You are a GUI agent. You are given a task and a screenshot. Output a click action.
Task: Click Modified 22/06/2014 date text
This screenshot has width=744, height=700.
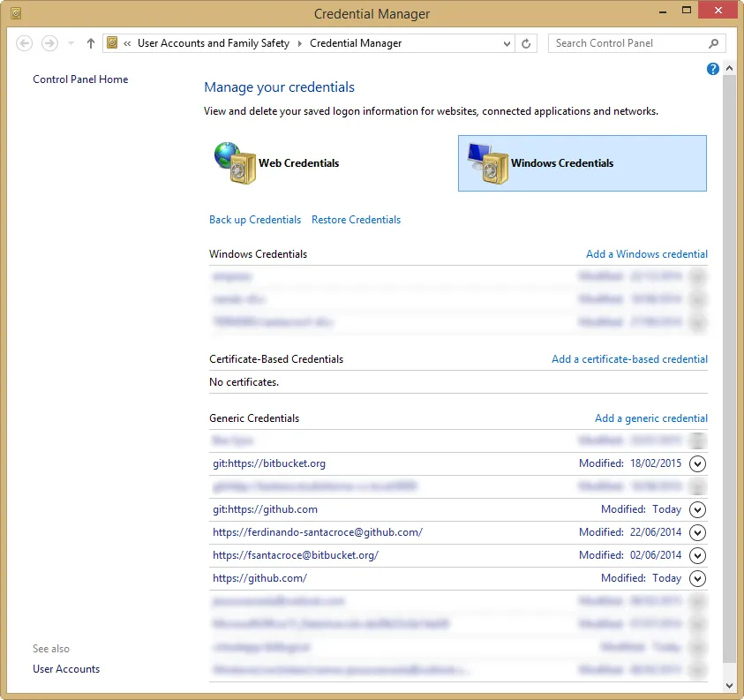click(629, 532)
